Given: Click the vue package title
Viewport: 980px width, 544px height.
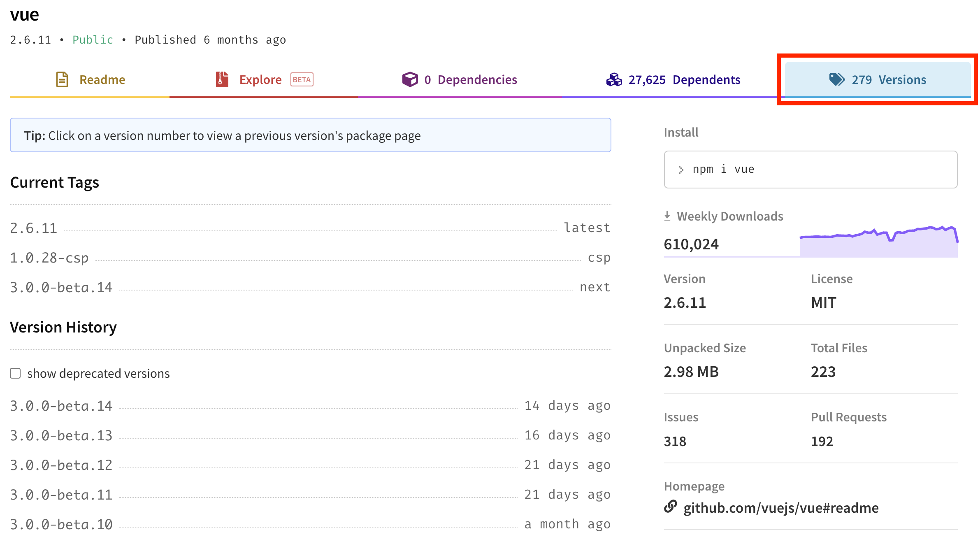Looking at the screenshot, I should [24, 15].
